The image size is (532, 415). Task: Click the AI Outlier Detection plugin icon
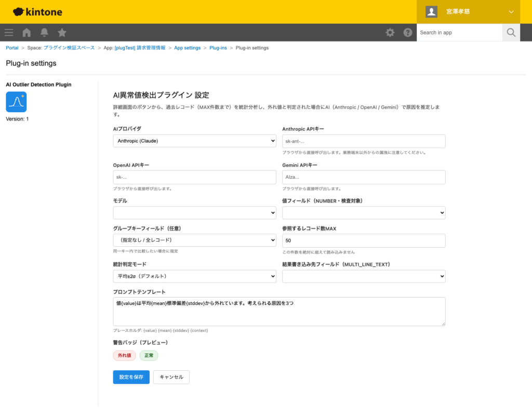click(x=16, y=102)
